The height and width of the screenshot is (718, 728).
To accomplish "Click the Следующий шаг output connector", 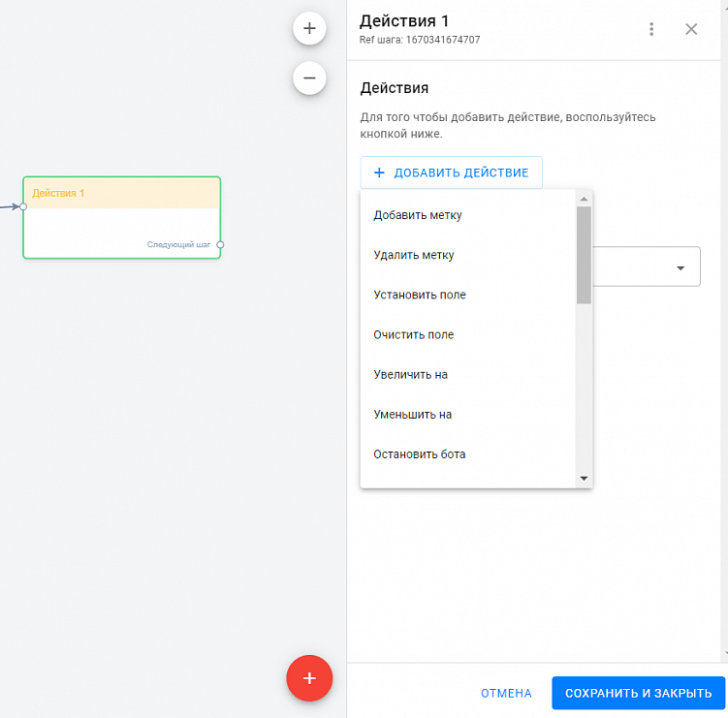I will pos(220,245).
